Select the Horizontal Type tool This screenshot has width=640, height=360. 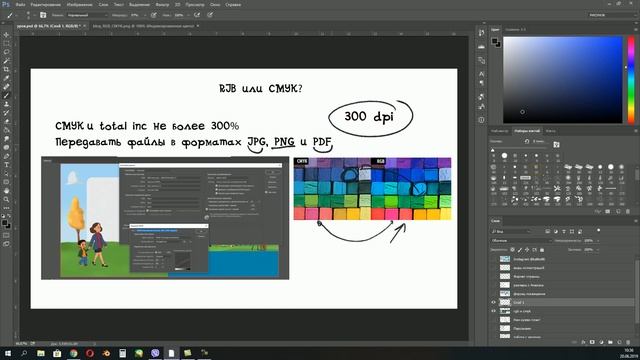(6, 164)
